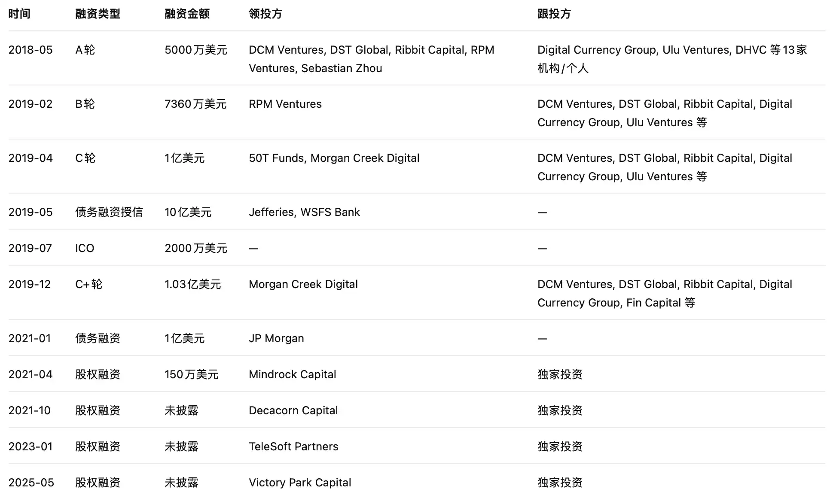Click Jefferies, WSFS Bank cell
Image resolution: width=836 pixels, height=504 pixels.
(x=304, y=212)
